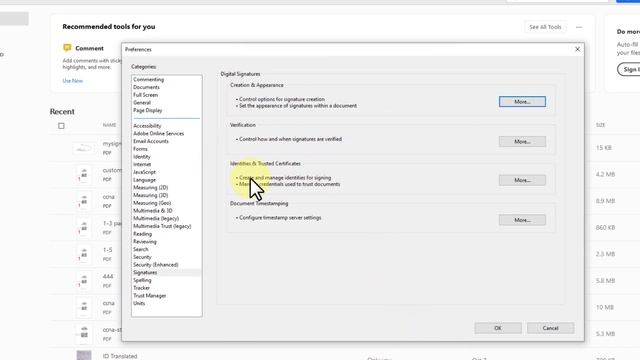Select Security category
Viewport: 640px width, 360px height.
tap(142, 257)
